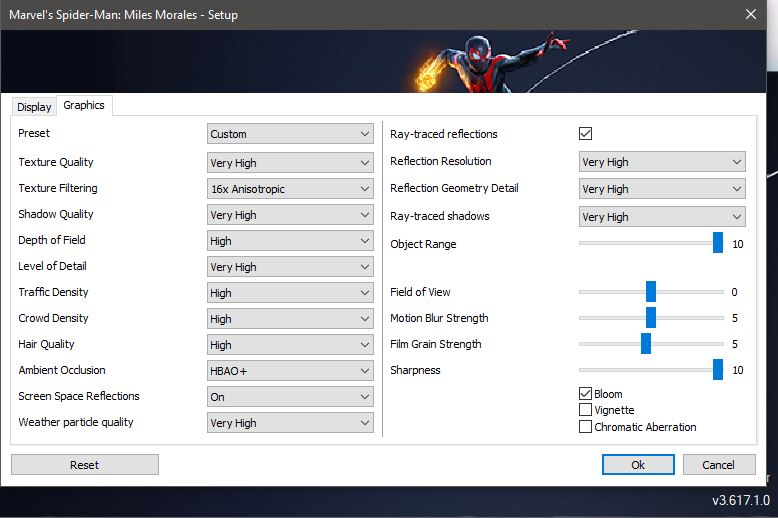778x518 pixels.
Task: Click the Ambient Occlusion label
Action: tap(62, 370)
